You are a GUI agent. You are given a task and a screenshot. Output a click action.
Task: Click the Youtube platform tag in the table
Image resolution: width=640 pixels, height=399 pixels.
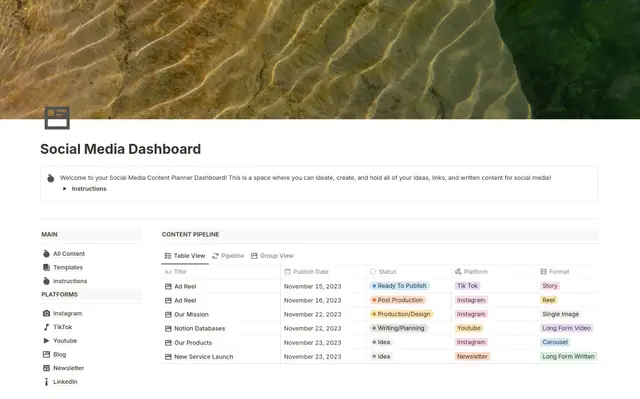coord(469,328)
